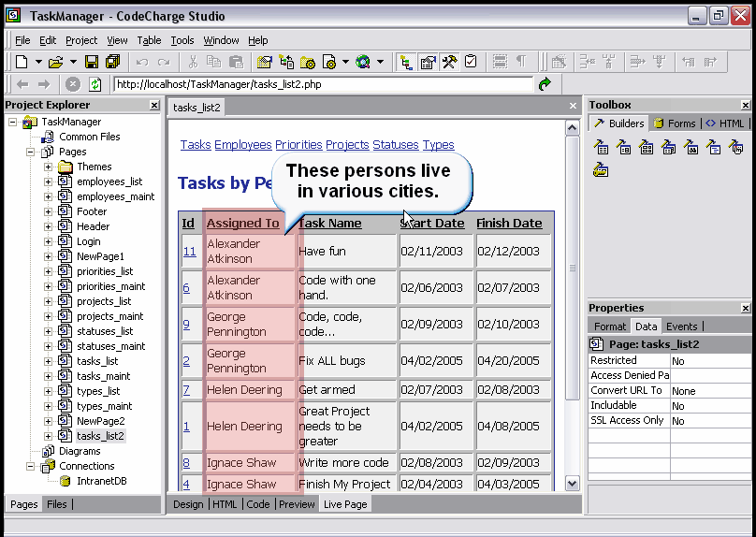Select the first Grid builder icon

602,147
